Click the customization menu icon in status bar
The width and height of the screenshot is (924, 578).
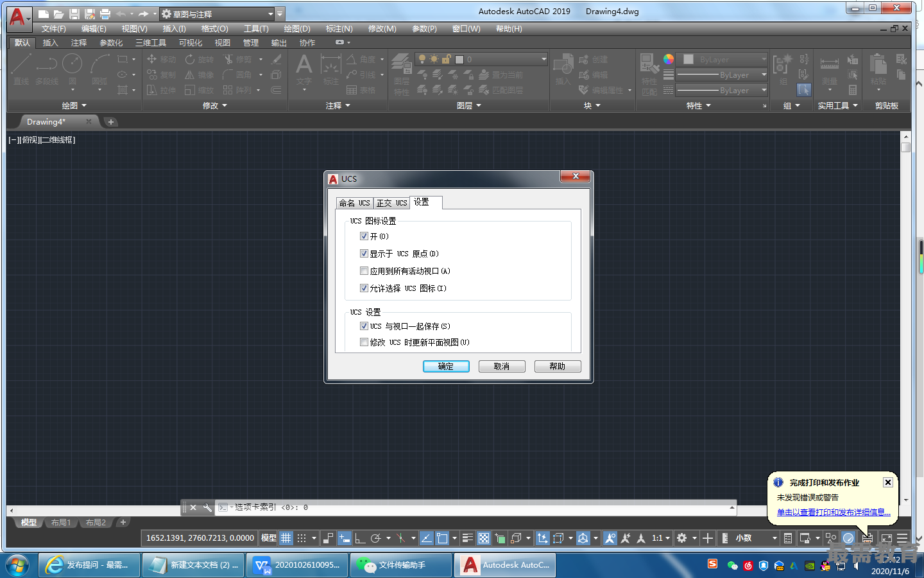tap(902, 538)
